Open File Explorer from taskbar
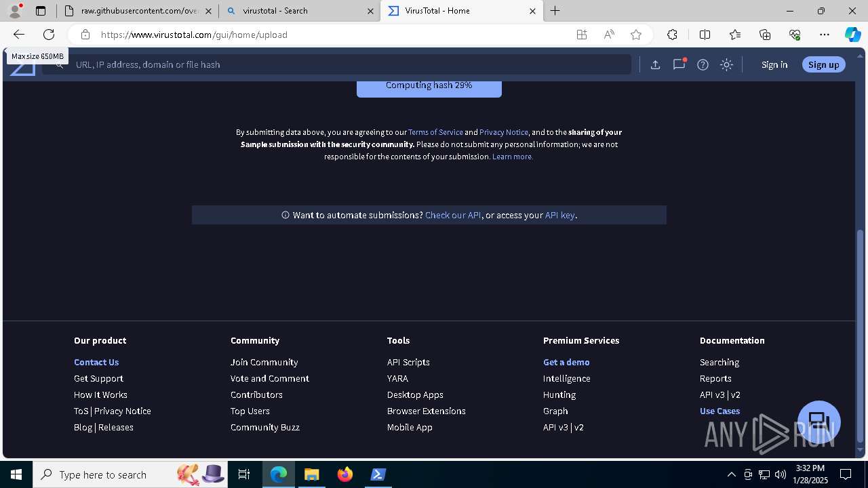The image size is (868, 488). click(x=311, y=474)
